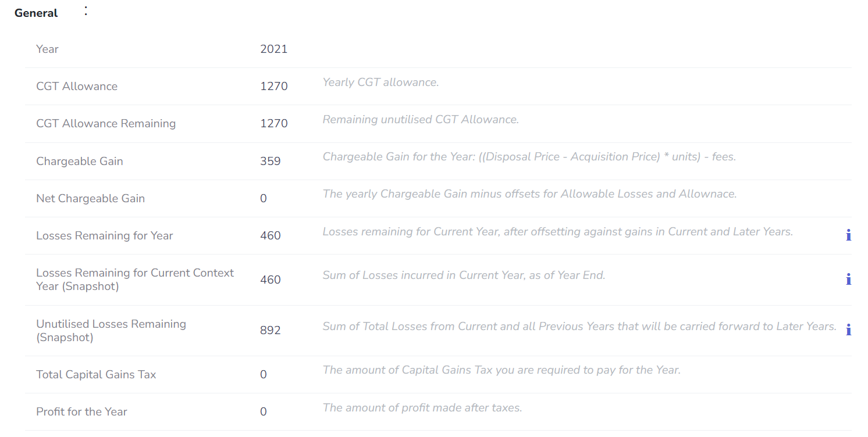This screenshot has width=868, height=437.
Task: Select the Losses Remaining for Current Context Year label
Action: [135, 280]
